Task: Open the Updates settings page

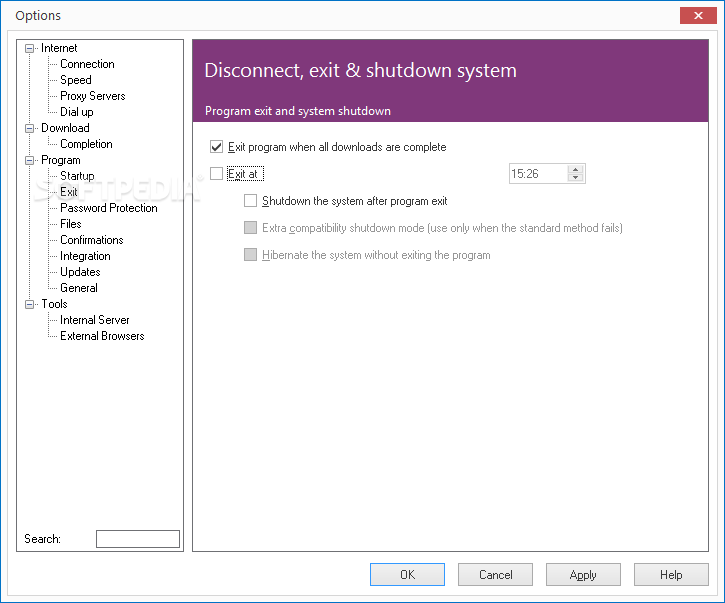Action: pos(80,272)
